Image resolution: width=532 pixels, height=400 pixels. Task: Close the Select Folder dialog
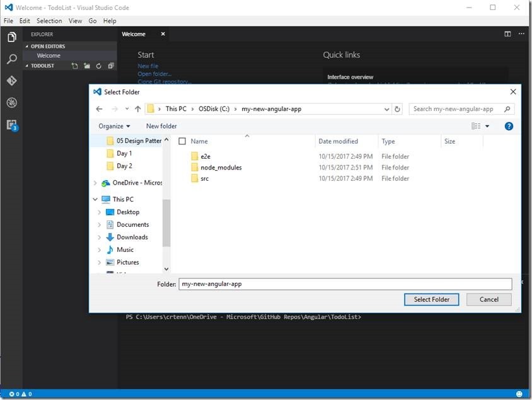coord(513,92)
